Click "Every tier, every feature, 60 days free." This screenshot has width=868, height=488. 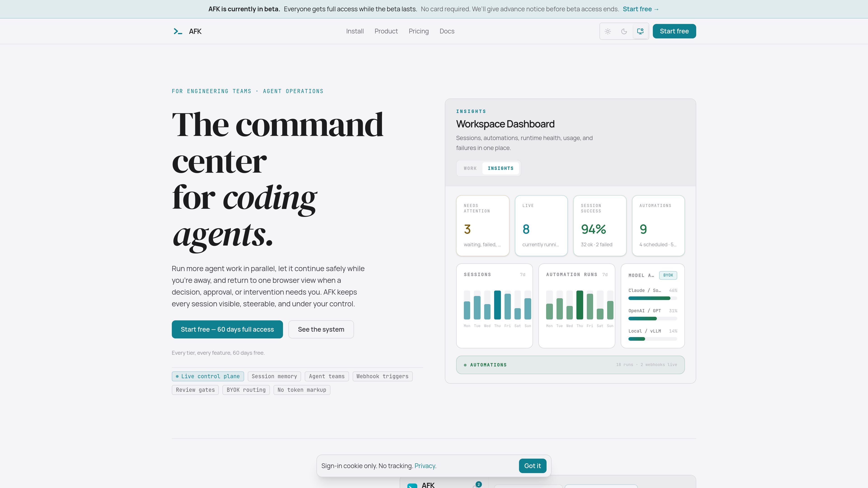[x=218, y=353]
